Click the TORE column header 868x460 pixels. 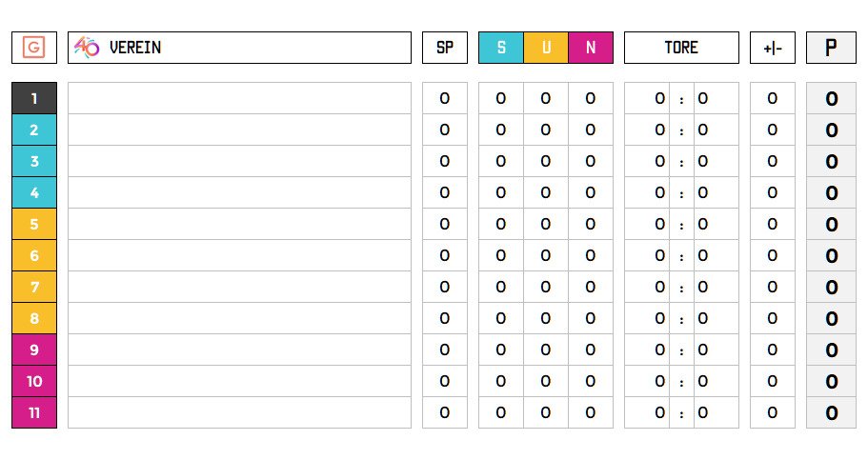point(681,48)
